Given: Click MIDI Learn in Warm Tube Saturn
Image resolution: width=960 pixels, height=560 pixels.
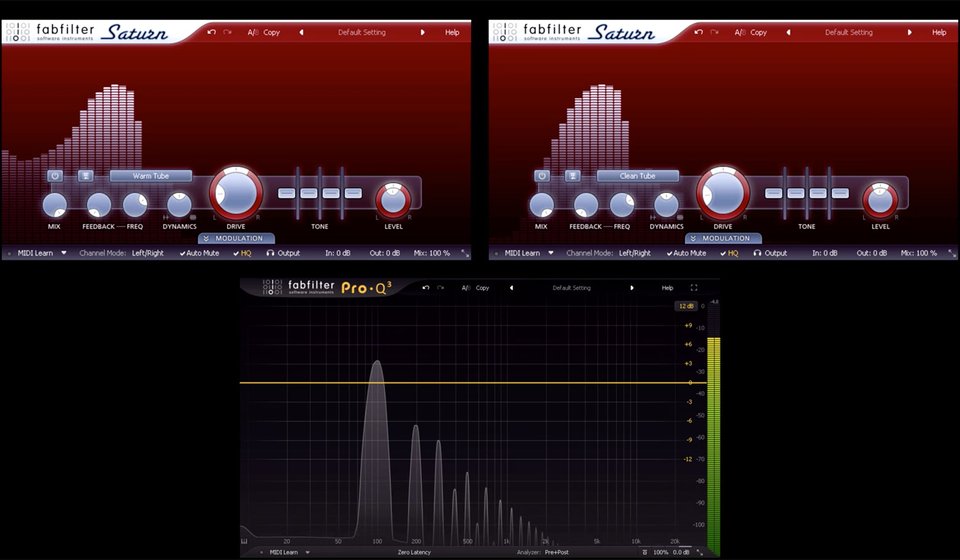Looking at the screenshot, I should click(35, 253).
